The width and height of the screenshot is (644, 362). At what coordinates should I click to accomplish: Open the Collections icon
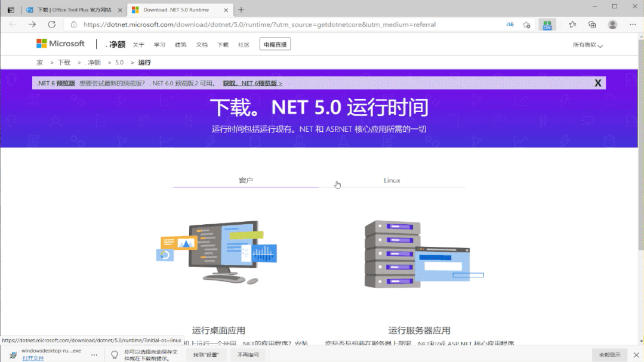(x=592, y=24)
